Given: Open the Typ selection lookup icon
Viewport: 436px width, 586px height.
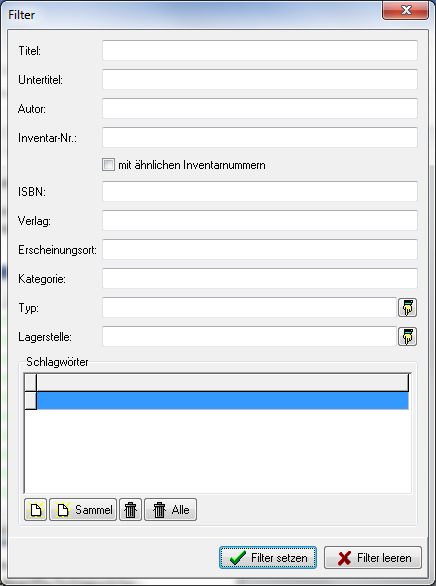Looking at the screenshot, I should (407, 308).
